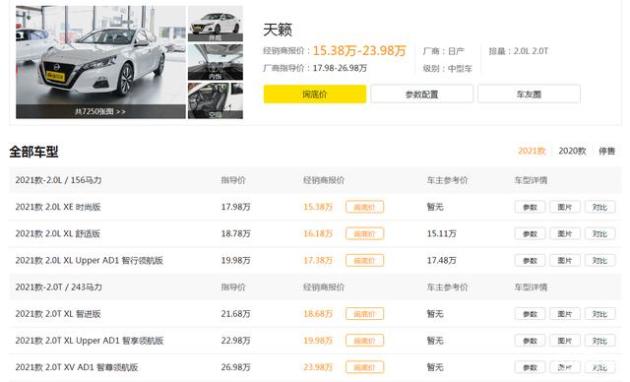Click 对比 for 2.0L XE 时尚版
The image size is (630, 382).
pyautogui.click(x=600, y=207)
